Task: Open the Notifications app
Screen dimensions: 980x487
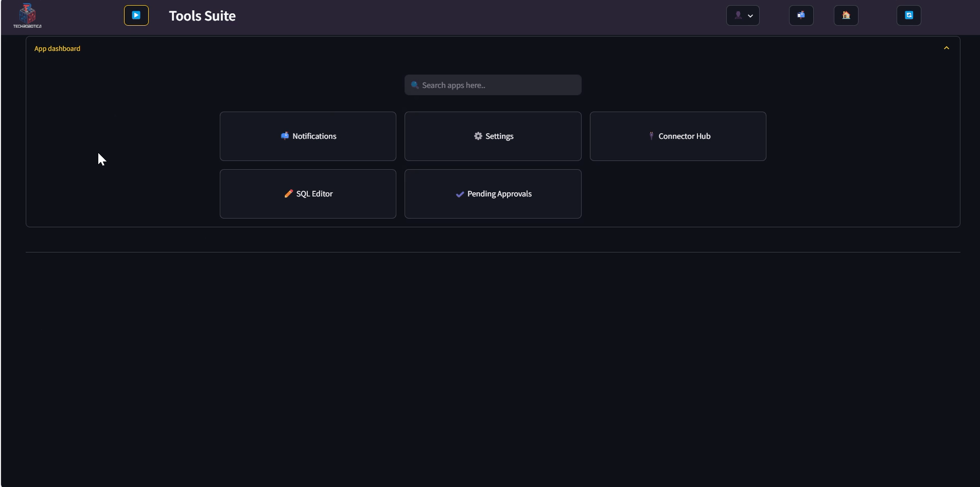Action: (308, 136)
